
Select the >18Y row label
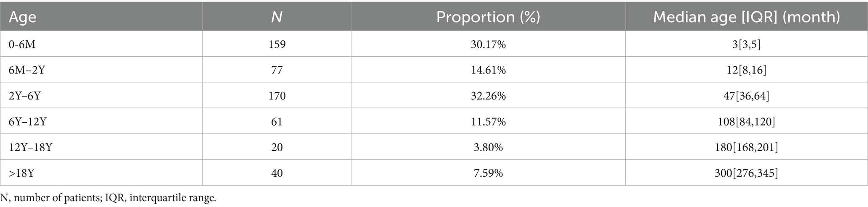[21, 173]
